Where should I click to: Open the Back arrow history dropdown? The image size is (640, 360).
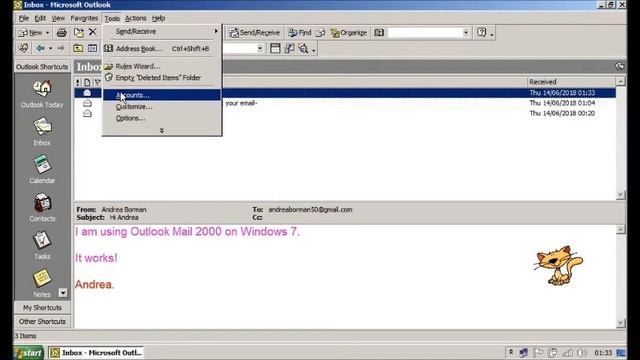coord(51,49)
